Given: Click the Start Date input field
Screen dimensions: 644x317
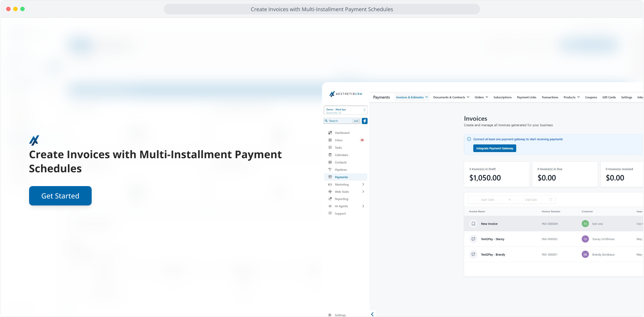Looking at the screenshot, I should (487, 200).
